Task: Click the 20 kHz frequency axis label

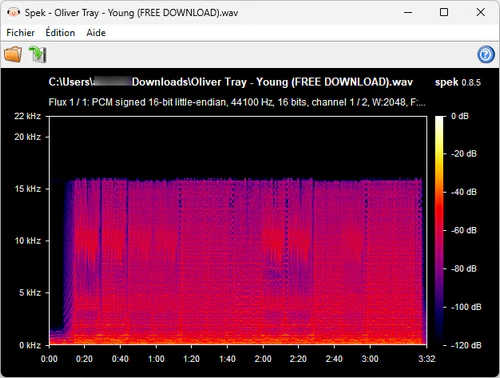Action: (x=27, y=137)
